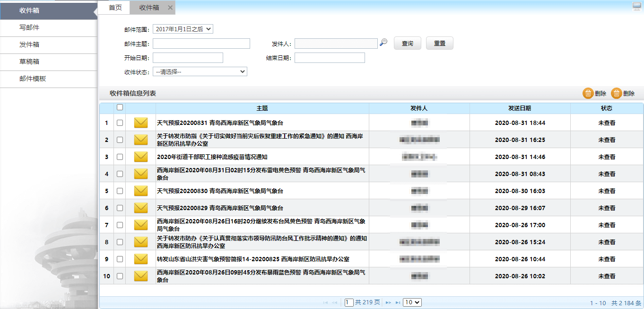The height and width of the screenshot is (309, 644).
Task: Open the 邮件范围 date range dropdown
Action: pos(183,29)
